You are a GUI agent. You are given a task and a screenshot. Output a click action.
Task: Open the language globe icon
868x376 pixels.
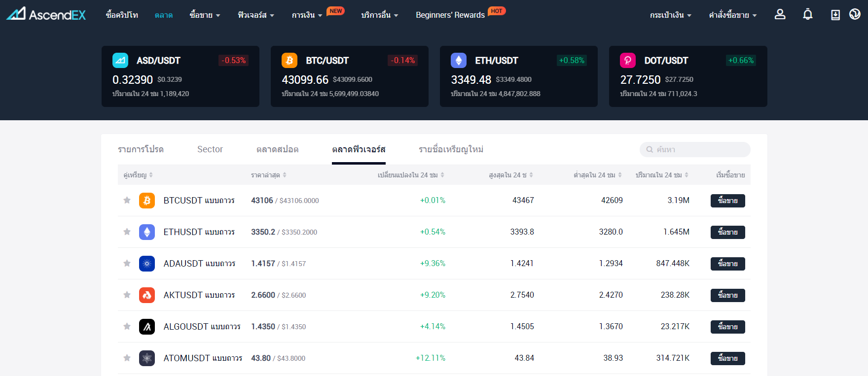pyautogui.click(x=855, y=14)
